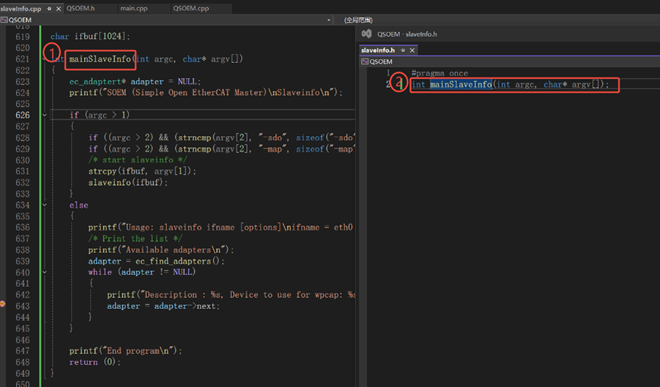Viewport: 660px width, 387px height.
Task: Click the Visual Studio logo in floating window title
Action: [367, 34]
